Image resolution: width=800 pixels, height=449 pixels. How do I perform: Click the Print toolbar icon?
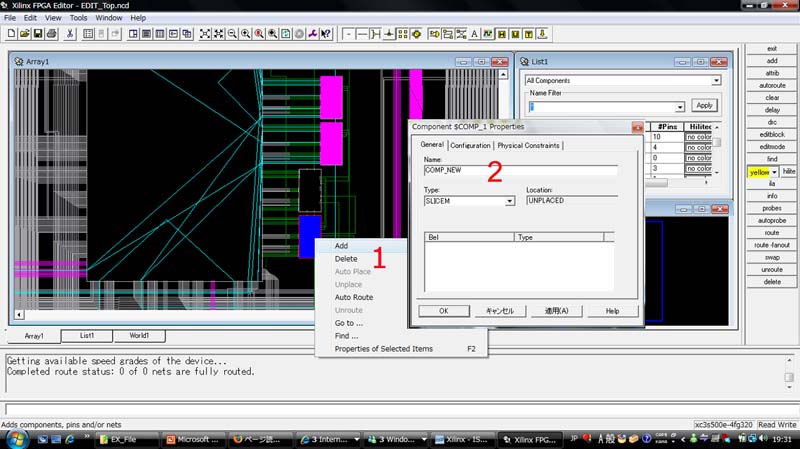(x=52, y=34)
